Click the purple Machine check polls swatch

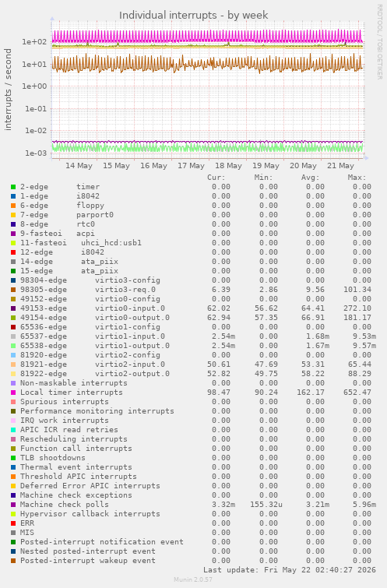(x=13, y=505)
